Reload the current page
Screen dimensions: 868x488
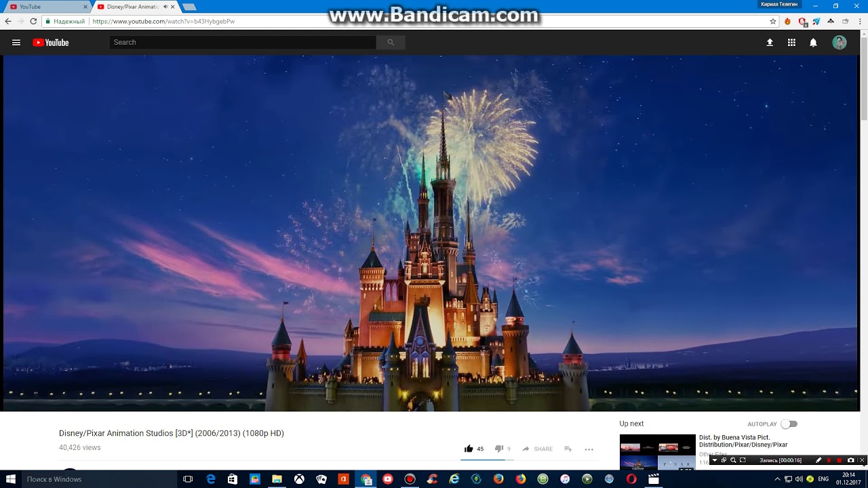tap(33, 22)
